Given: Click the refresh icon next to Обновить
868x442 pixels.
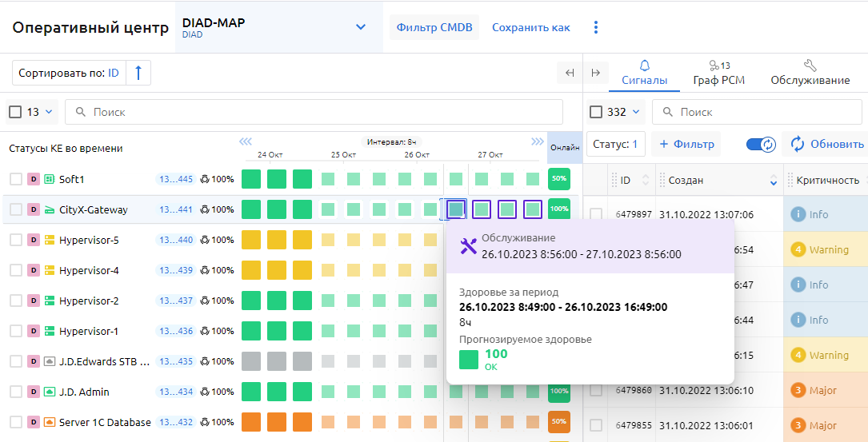Looking at the screenshot, I should 797,144.
